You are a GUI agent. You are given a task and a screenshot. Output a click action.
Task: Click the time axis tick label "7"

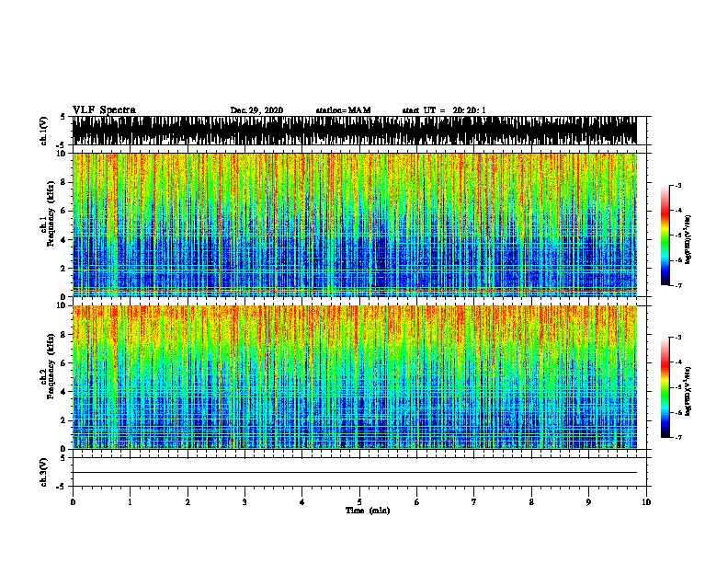click(474, 502)
